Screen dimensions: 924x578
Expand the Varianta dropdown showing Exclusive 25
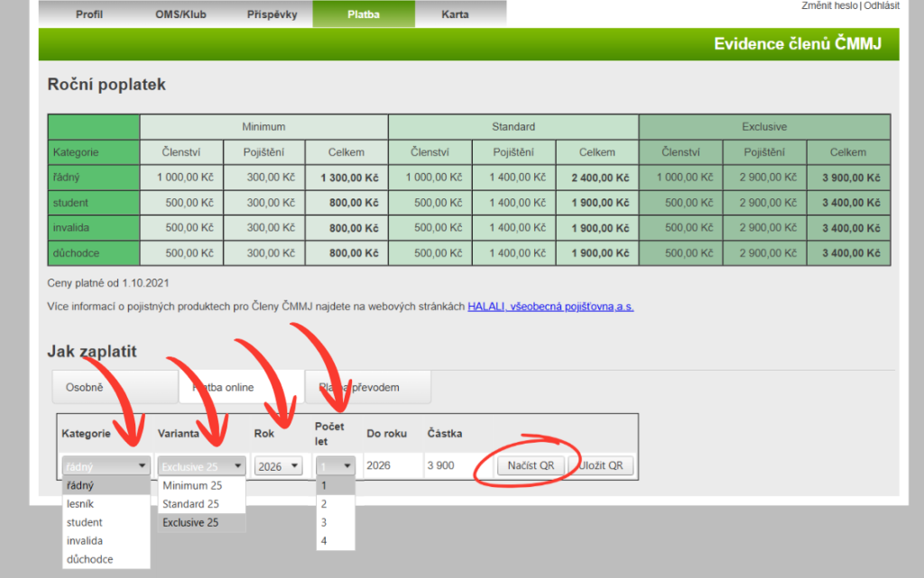[201, 466]
